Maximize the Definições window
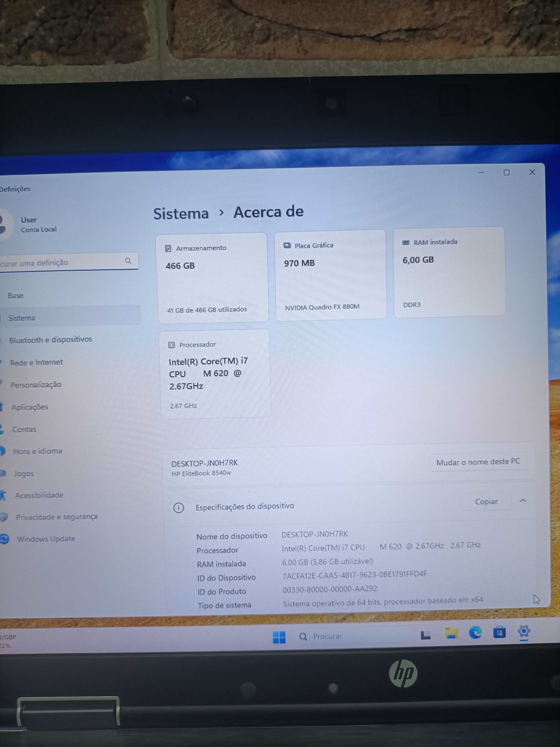The width and height of the screenshot is (560, 747). click(506, 173)
